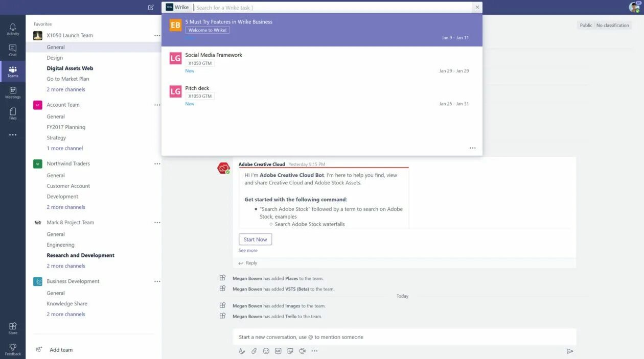The height and width of the screenshot is (359, 644).
Task: Send the message with arrow icon
Action: click(570, 351)
